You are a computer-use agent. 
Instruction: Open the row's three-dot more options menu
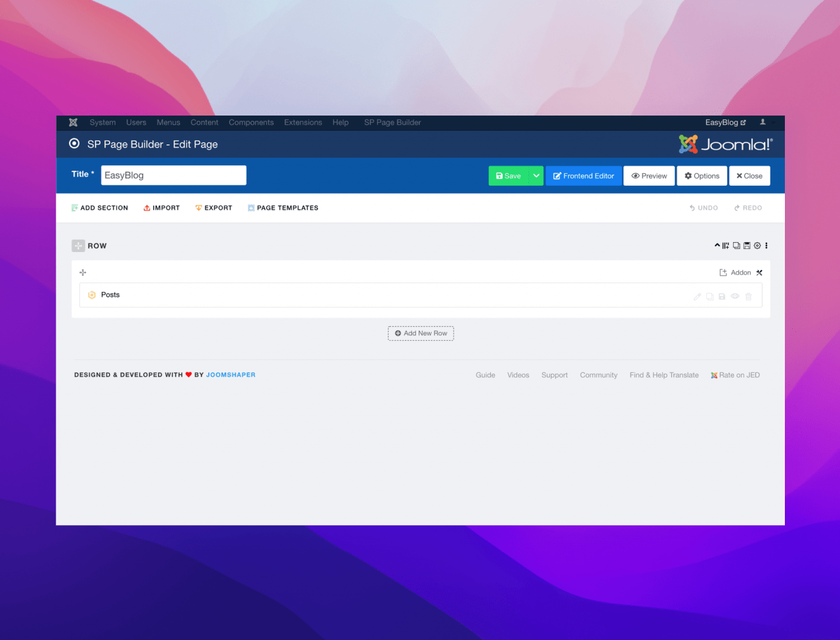click(766, 245)
